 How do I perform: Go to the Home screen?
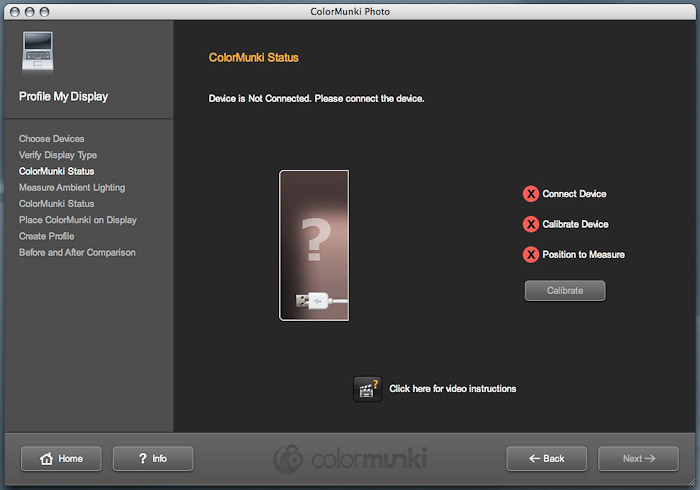pyautogui.click(x=61, y=459)
